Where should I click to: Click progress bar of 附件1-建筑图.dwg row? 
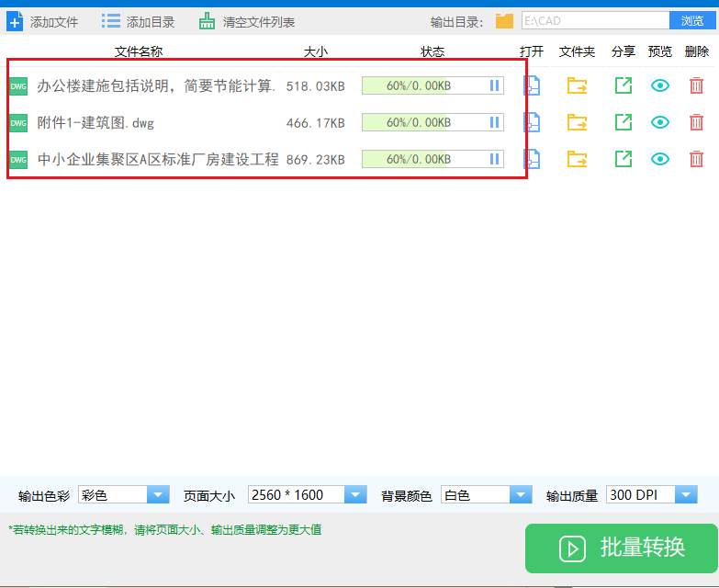[x=433, y=122]
